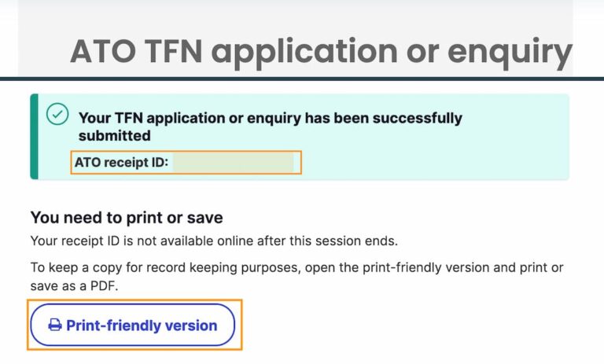Click the green success checkmark icon
Screen dimensions: 604x364
57,115
